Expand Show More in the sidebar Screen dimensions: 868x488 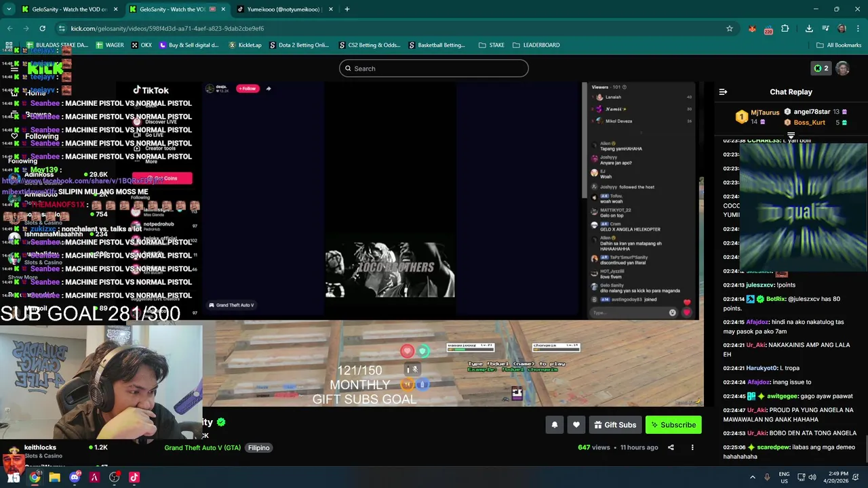pos(23,277)
